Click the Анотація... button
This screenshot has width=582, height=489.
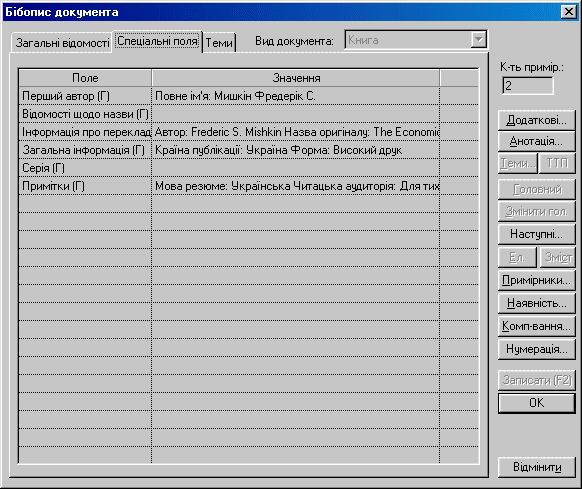tap(536, 141)
